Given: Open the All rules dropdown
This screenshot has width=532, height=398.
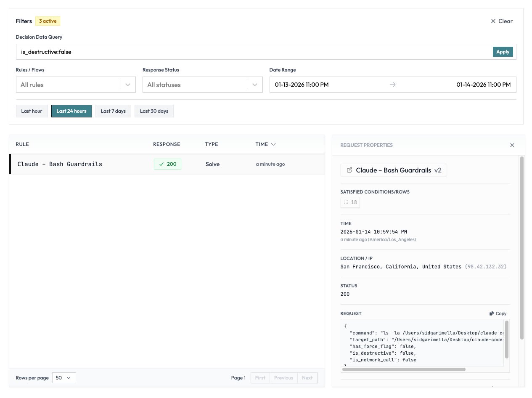Looking at the screenshot, I should [76, 84].
